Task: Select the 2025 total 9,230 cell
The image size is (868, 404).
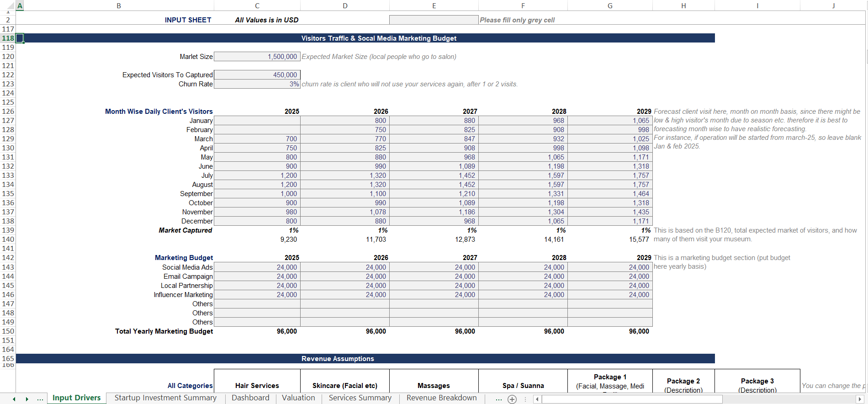Action: tap(257, 239)
